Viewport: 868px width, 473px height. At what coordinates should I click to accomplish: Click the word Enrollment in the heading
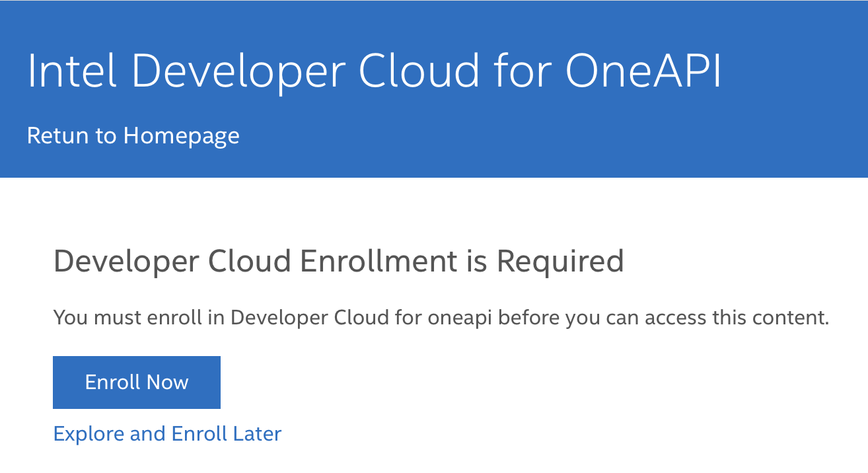click(379, 262)
